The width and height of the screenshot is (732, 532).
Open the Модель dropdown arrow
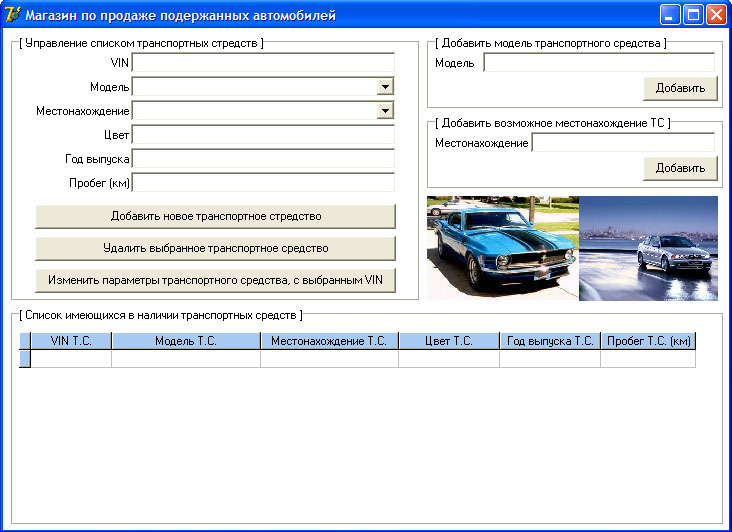pyautogui.click(x=385, y=86)
